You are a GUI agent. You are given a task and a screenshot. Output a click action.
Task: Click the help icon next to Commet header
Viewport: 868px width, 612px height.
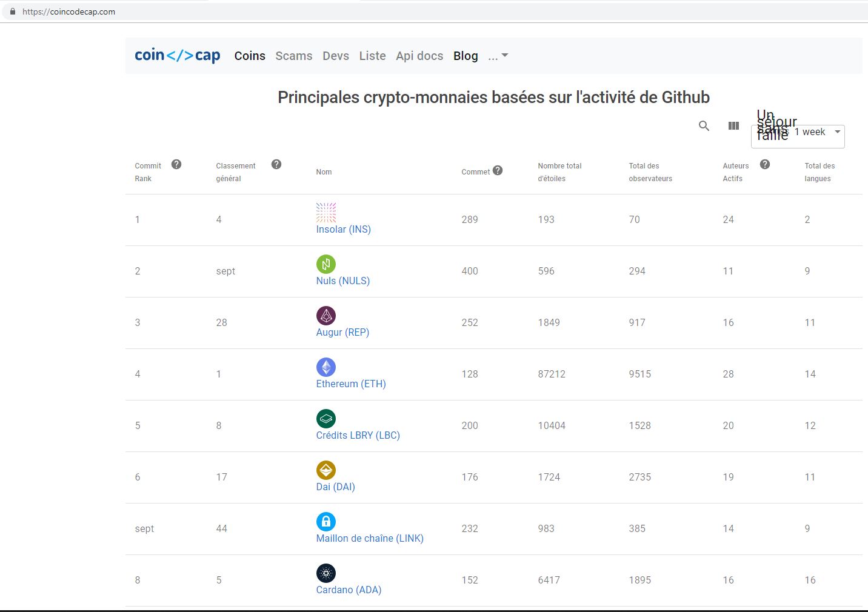click(498, 170)
